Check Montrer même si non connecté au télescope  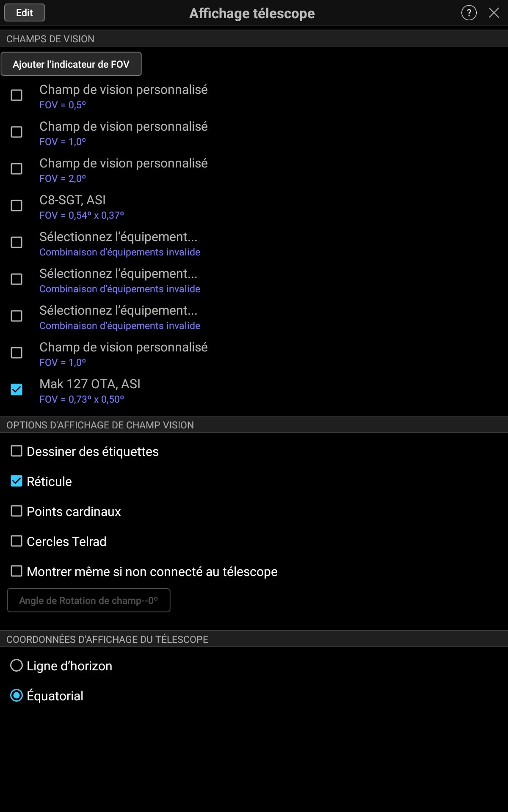(17, 571)
